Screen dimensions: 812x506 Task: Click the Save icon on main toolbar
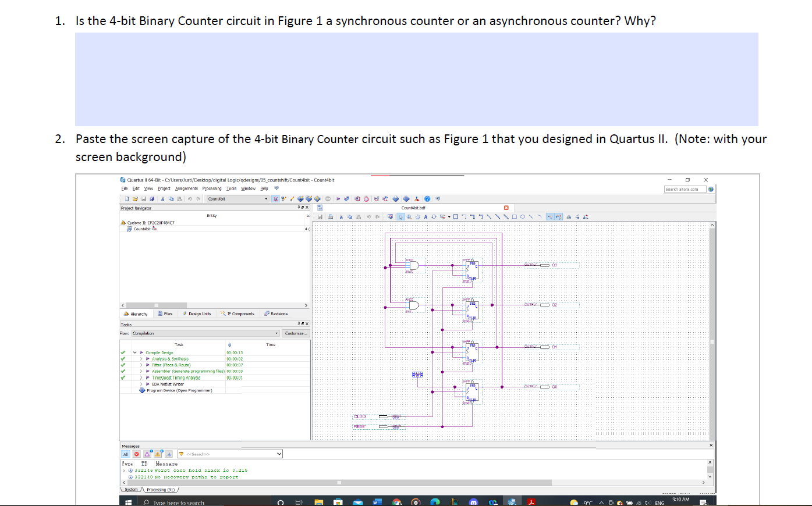pyautogui.click(x=144, y=198)
